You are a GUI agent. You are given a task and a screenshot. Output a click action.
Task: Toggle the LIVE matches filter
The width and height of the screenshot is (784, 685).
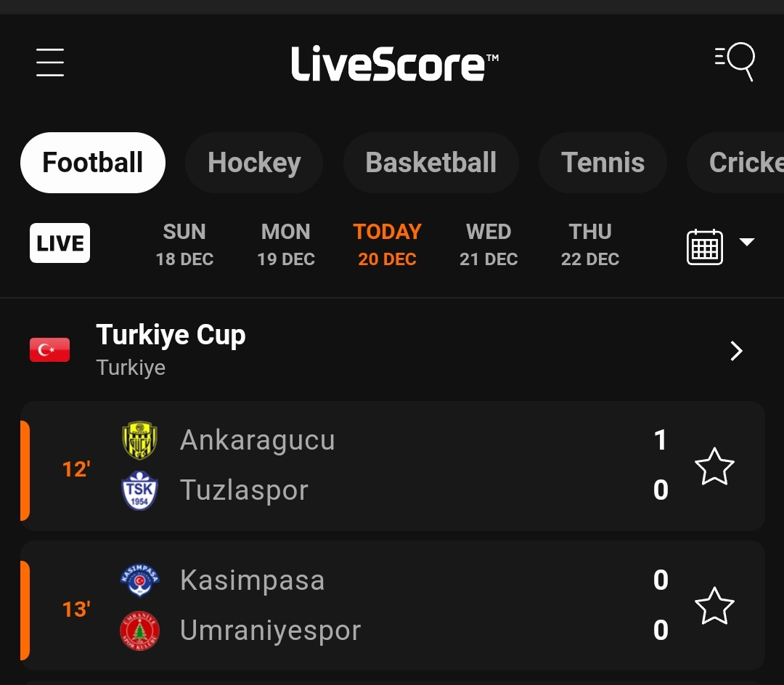pos(60,243)
